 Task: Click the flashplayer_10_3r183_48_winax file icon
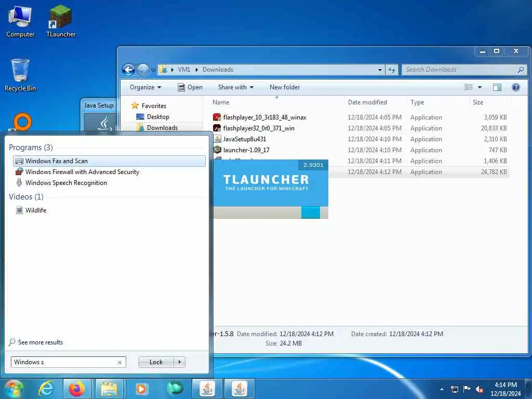217,117
